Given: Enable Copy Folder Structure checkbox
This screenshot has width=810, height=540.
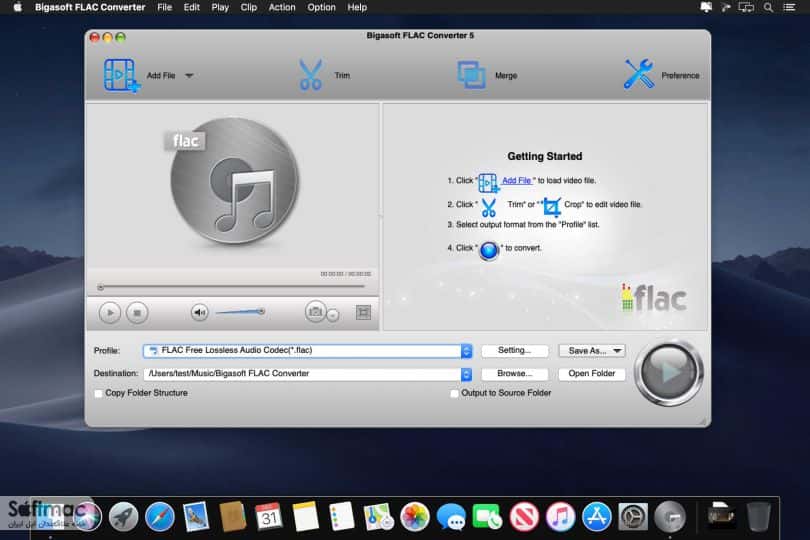Looking at the screenshot, I should click(x=98, y=393).
